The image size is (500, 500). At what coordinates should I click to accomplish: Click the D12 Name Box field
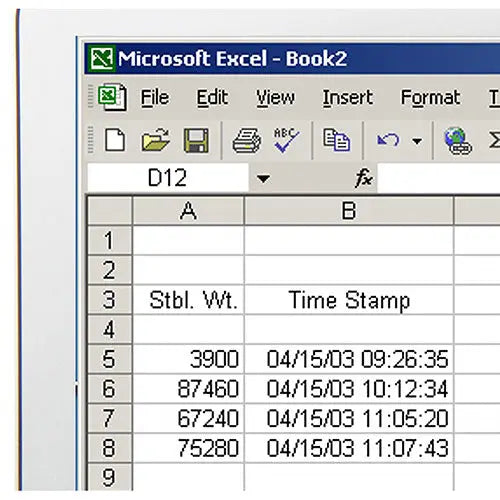click(168, 178)
